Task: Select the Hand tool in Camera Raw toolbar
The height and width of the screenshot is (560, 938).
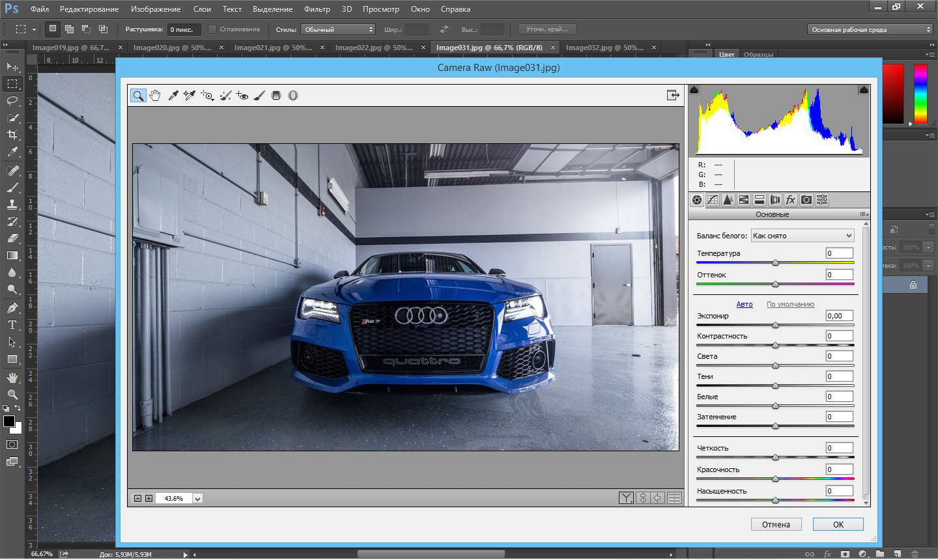Action: pos(155,96)
